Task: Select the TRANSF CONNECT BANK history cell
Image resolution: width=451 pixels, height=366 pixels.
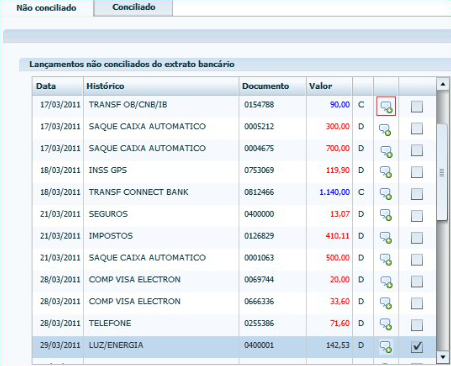Action: pos(138,192)
